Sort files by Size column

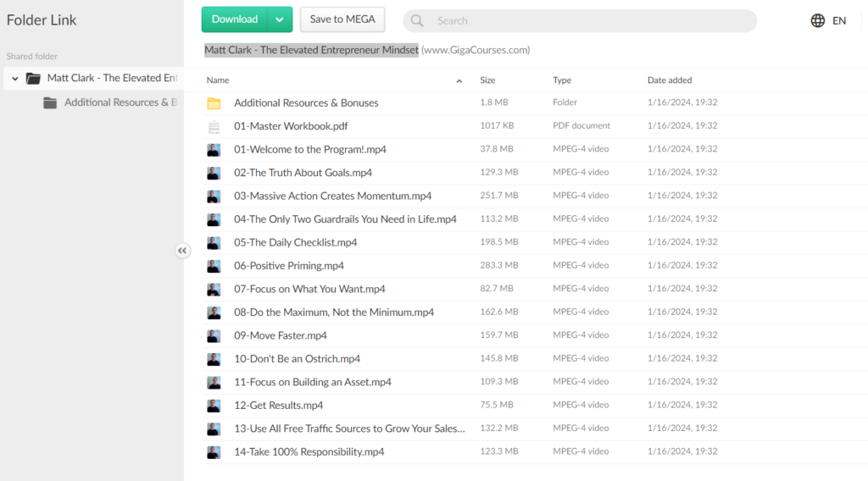coord(487,80)
